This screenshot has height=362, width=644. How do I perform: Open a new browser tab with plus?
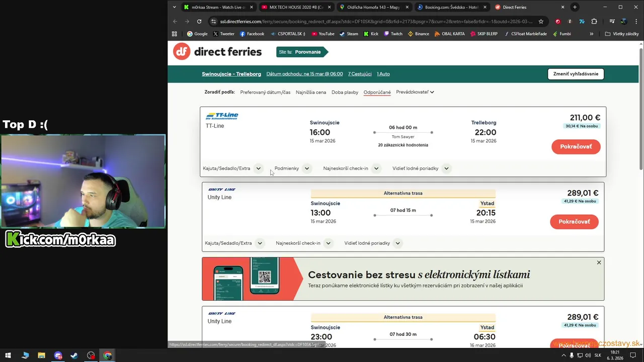pos(575,7)
